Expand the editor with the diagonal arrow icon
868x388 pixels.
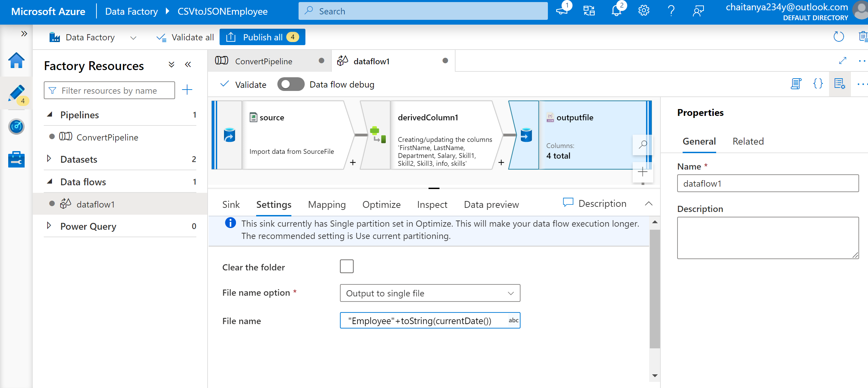point(842,61)
